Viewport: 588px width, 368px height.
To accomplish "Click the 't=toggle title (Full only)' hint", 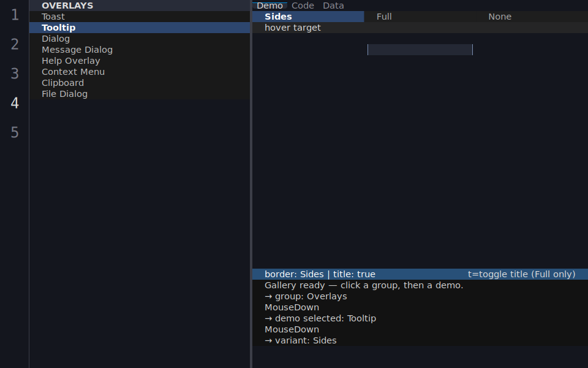I will (x=522, y=274).
